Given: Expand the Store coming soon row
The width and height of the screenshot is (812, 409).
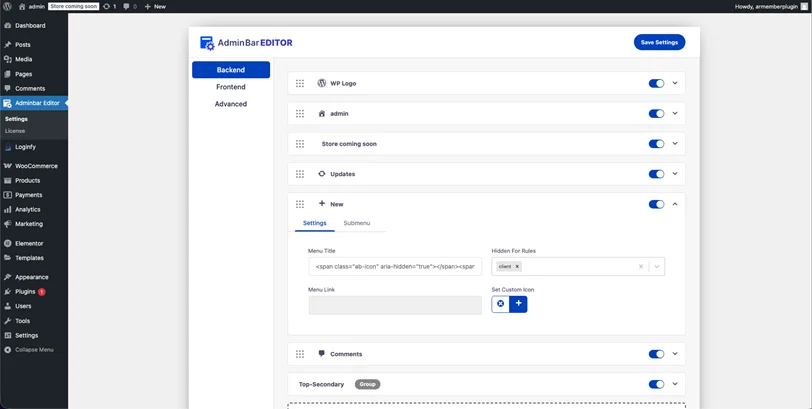Looking at the screenshot, I should point(675,144).
